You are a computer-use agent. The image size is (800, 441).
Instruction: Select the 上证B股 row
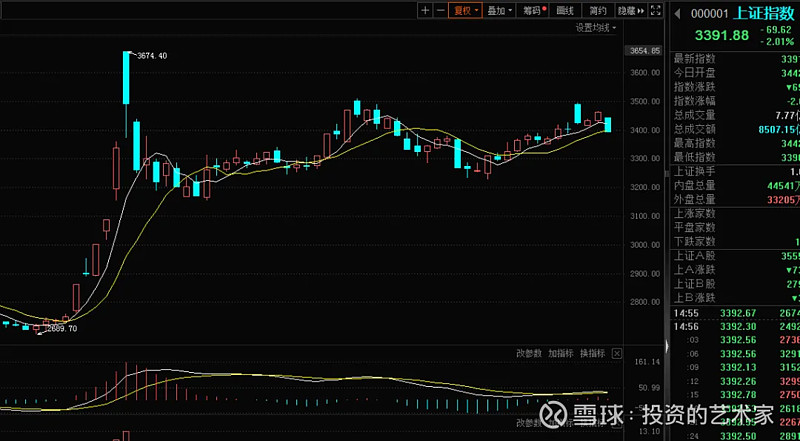click(735, 284)
